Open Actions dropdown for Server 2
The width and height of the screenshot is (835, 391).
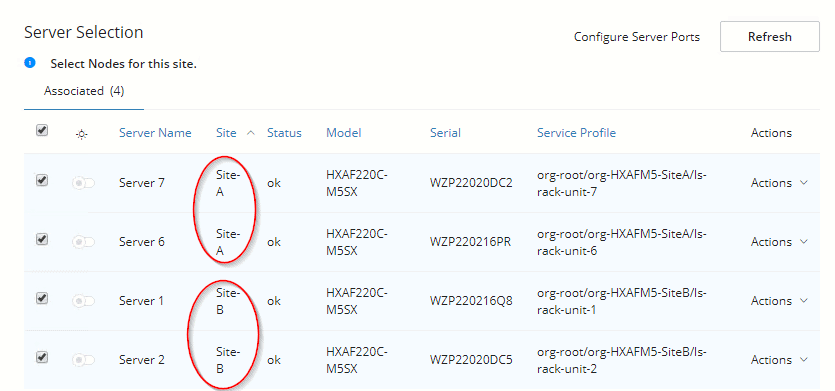(779, 360)
